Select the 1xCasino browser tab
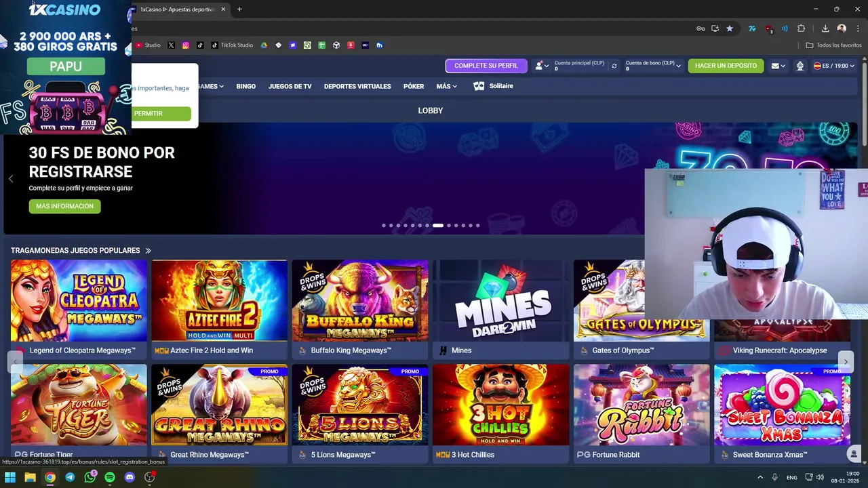This screenshot has width=868, height=488. coord(178,9)
